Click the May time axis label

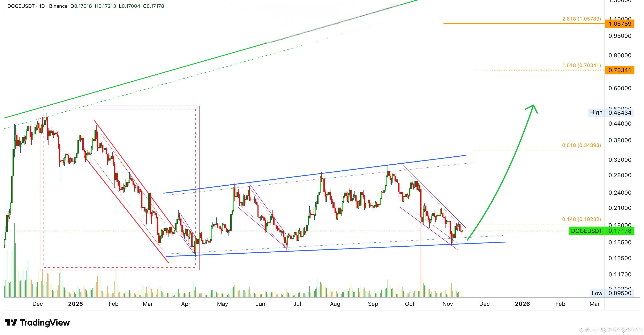tap(223, 304)
